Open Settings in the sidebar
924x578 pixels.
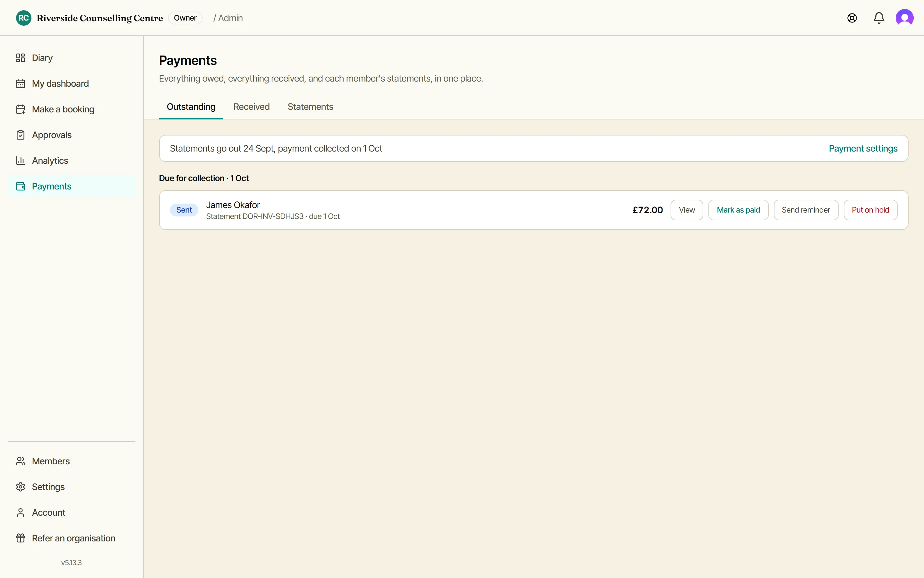pos(72,486)
